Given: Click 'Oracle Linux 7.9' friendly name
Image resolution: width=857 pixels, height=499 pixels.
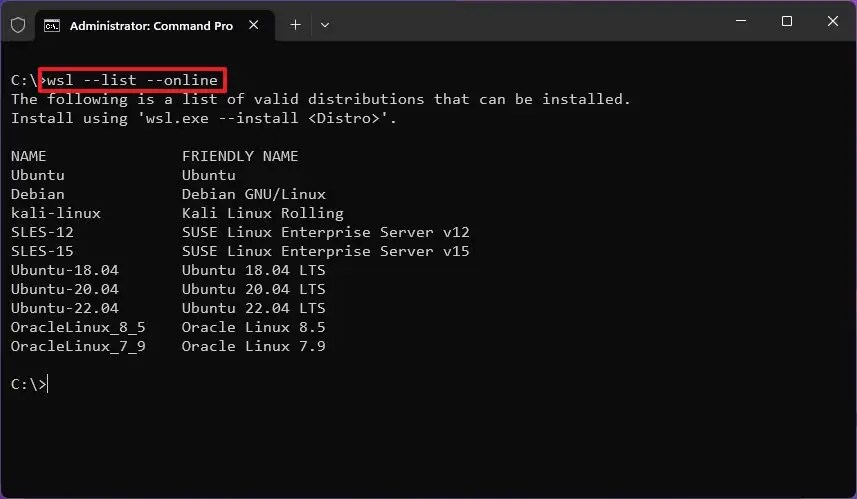Looking at the screenshot, I should point(254,347).
